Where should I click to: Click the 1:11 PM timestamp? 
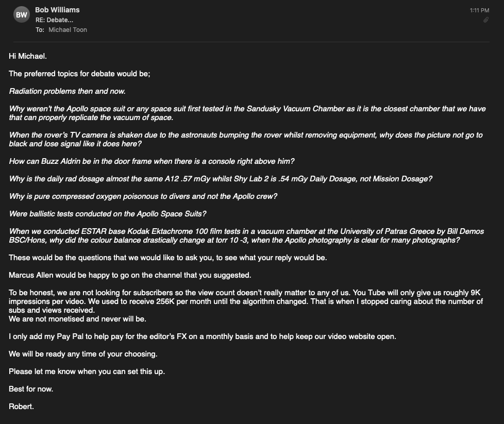[479, 10]
